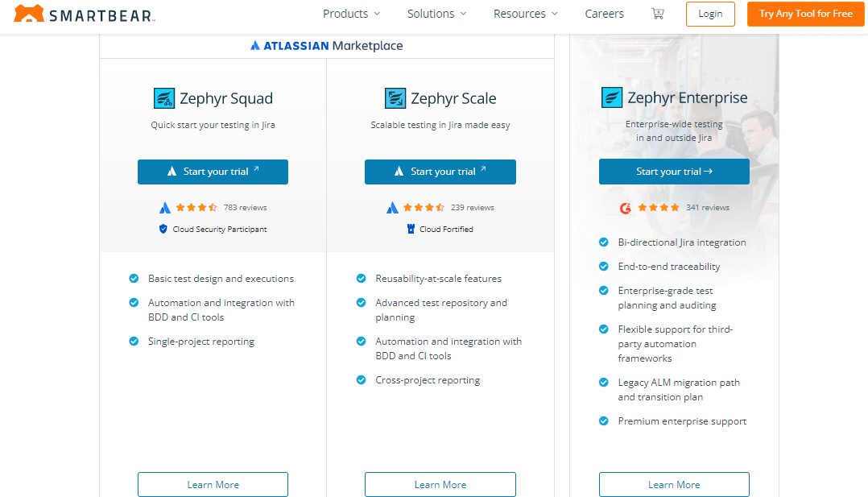Click the Zephyr Squad product icon

point(164,98)
